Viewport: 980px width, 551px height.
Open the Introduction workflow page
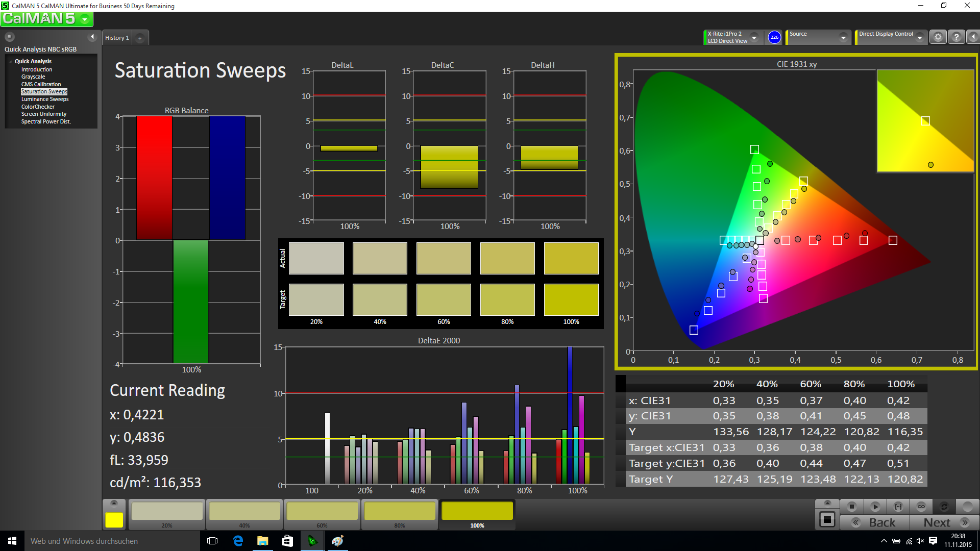[x=37, y=69]
